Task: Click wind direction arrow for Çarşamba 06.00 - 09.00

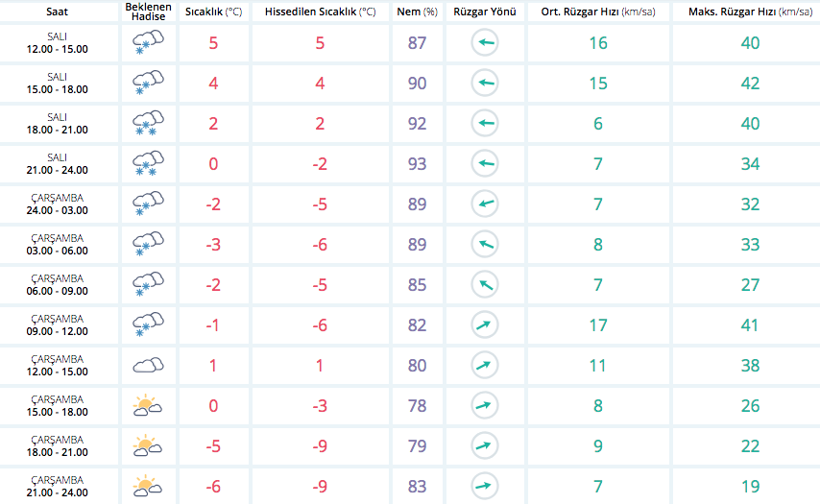Action: (x=485, y=284)
